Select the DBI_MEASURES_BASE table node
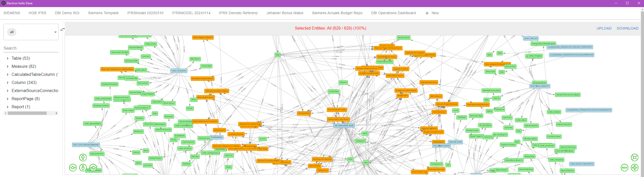Viewport: 644px width, 177px height. (x=344, y=125)
